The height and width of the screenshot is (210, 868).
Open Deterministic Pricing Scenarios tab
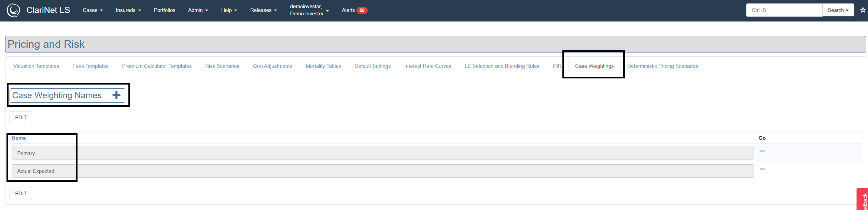tap(662, 66)
